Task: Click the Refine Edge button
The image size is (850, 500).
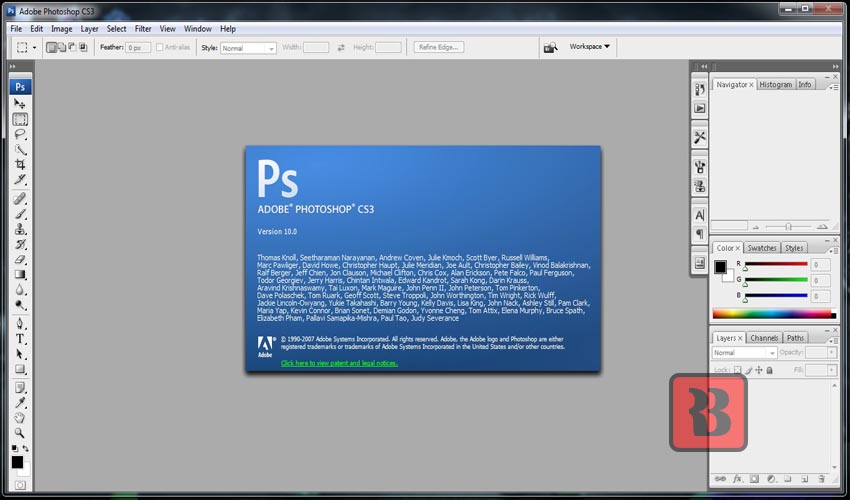Action: (439, 47)
